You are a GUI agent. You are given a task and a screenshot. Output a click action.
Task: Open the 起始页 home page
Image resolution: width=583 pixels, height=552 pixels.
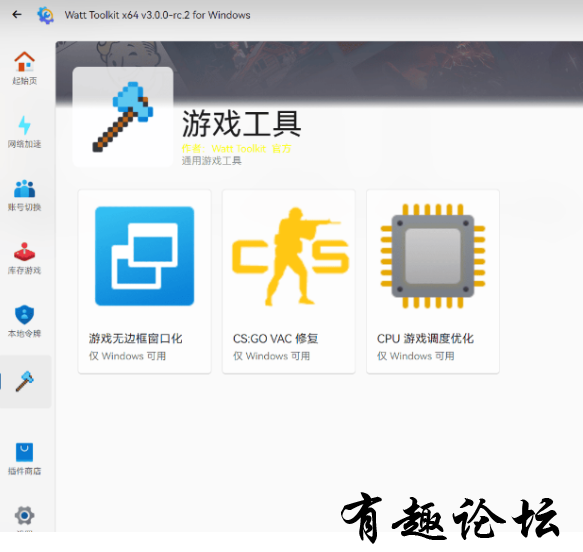(25, 68)
